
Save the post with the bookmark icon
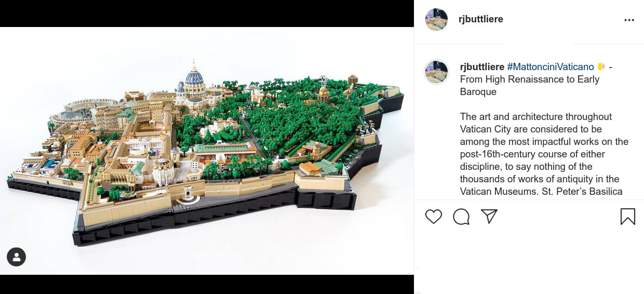627,217
